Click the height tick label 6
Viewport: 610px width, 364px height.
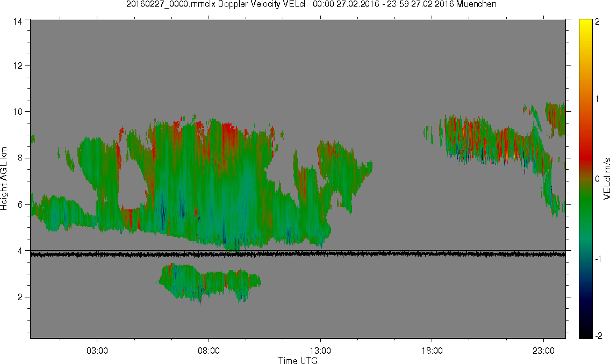tap(19, 205)
